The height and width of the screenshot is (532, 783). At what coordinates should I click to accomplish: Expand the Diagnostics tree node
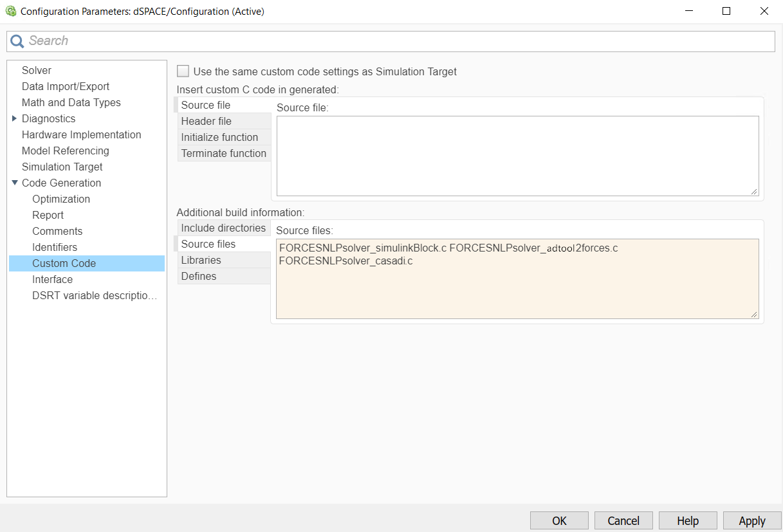point(15,118)
